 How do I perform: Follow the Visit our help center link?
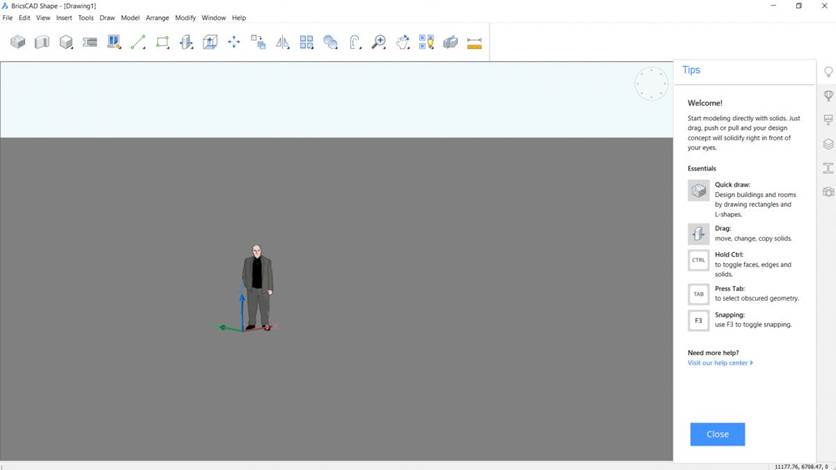click(x=720, y=363)
